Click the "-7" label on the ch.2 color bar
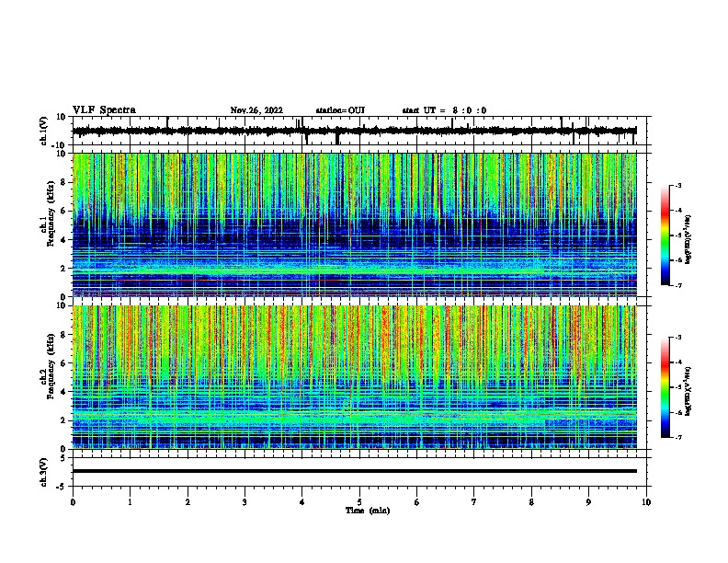 (677, 437)
